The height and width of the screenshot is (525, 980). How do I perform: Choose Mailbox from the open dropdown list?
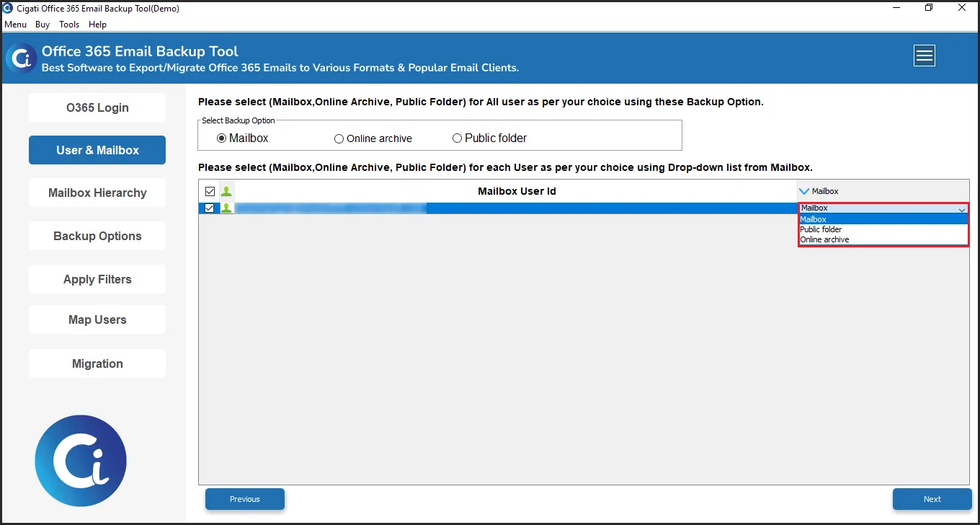pyautogui.click(x=883, y=219)
